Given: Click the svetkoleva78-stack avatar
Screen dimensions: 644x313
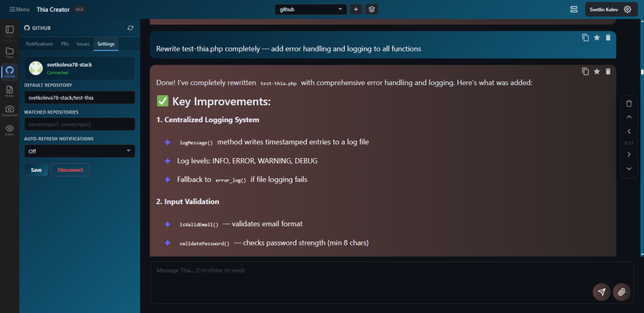Looking at the screenshot, I should [x=36, y=68].
